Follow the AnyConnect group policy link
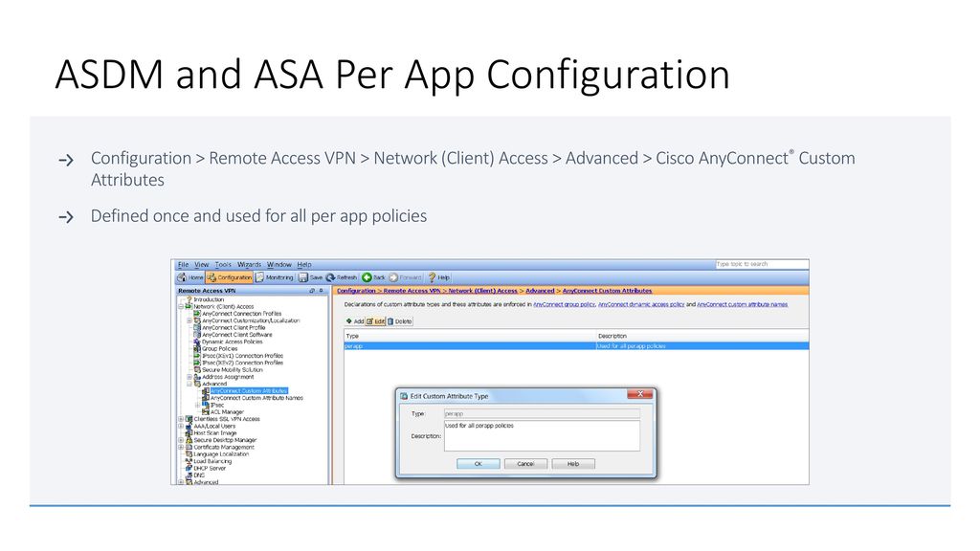Viewport: 980px width, 551px height. (565, 305)
